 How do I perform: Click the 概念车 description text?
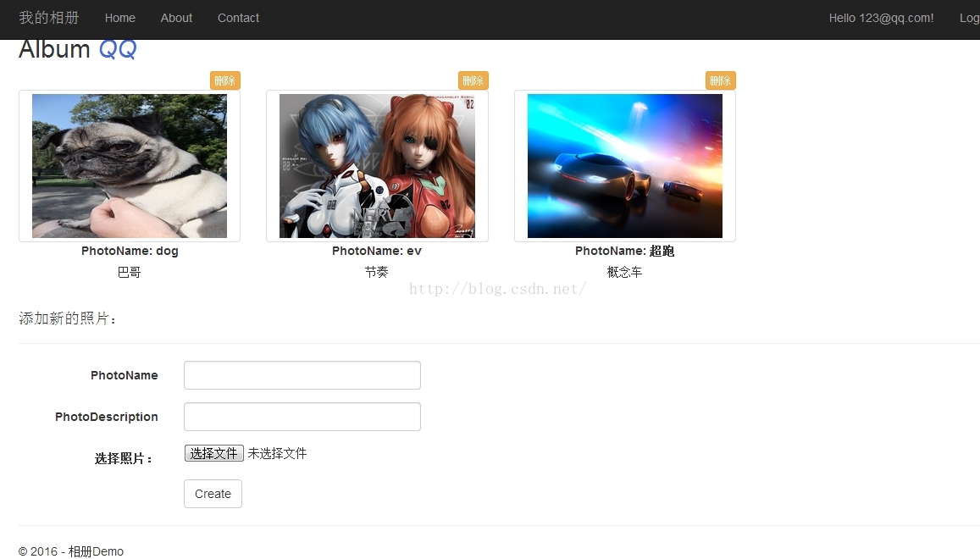point(624,272)
